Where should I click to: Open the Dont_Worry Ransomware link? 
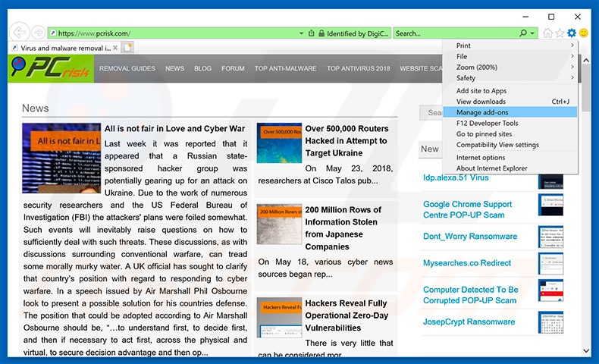pos(469,237)
